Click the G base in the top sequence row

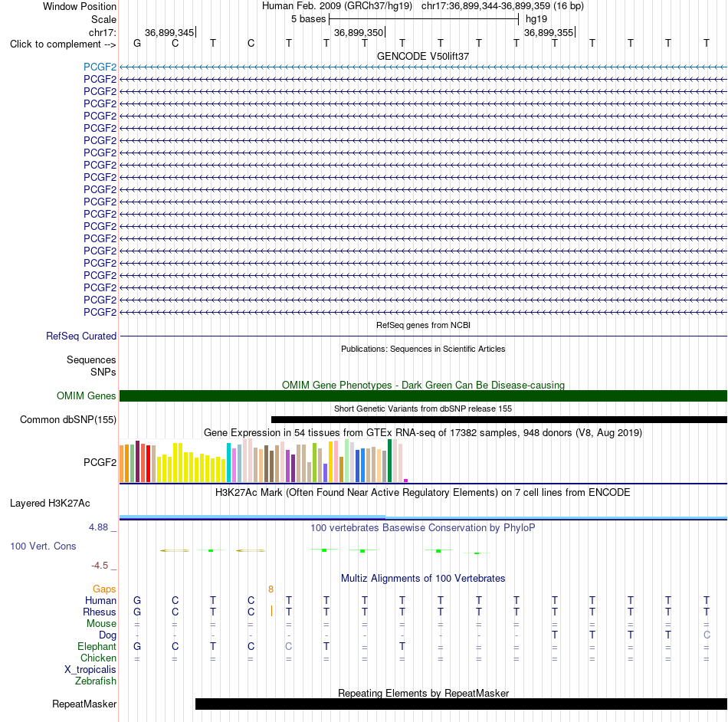click(137, 43)
